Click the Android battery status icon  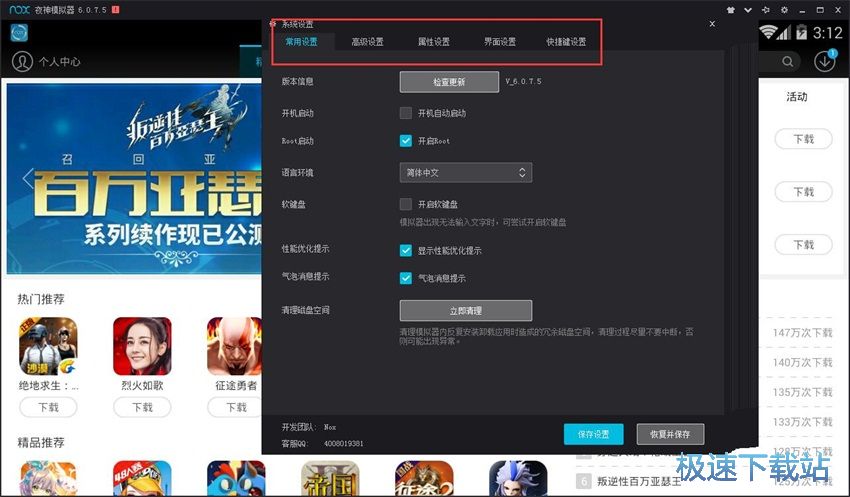(801, 32)
